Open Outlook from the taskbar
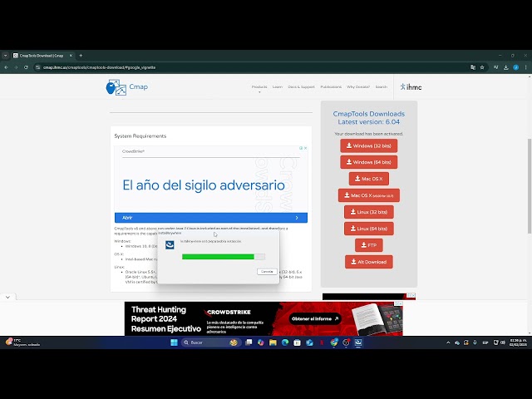The height and width of the screenshot is (399, 532). [309, 342]
